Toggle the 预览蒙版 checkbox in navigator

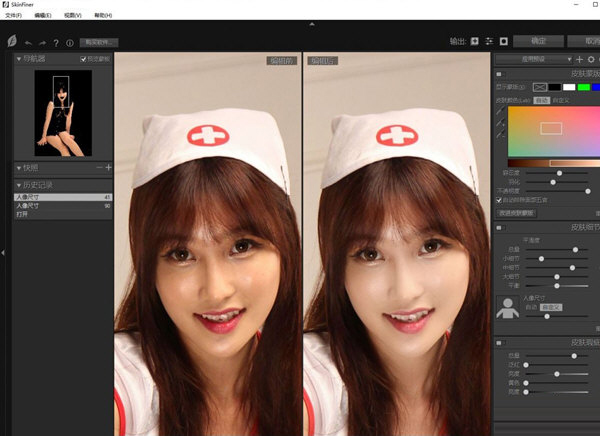83,60
